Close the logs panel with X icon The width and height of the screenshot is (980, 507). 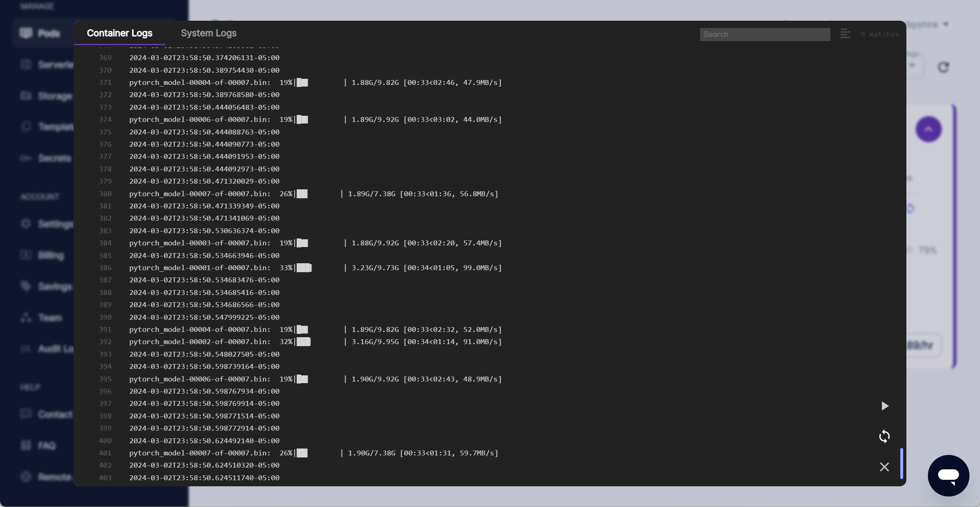[884, 467]
